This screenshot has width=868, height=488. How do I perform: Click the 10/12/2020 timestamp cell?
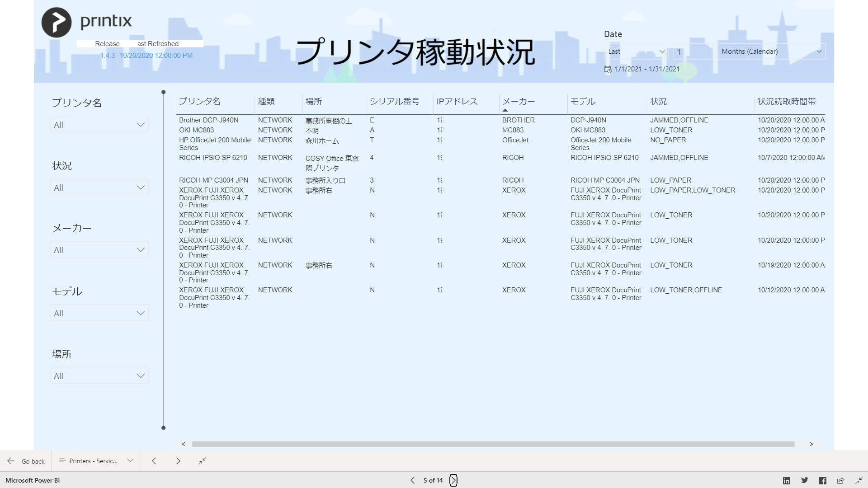[x=791, y=290]
